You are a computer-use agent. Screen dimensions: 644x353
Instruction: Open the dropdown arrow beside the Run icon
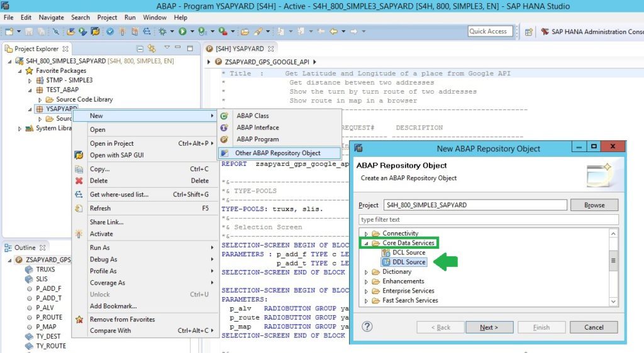pos(192,31)
